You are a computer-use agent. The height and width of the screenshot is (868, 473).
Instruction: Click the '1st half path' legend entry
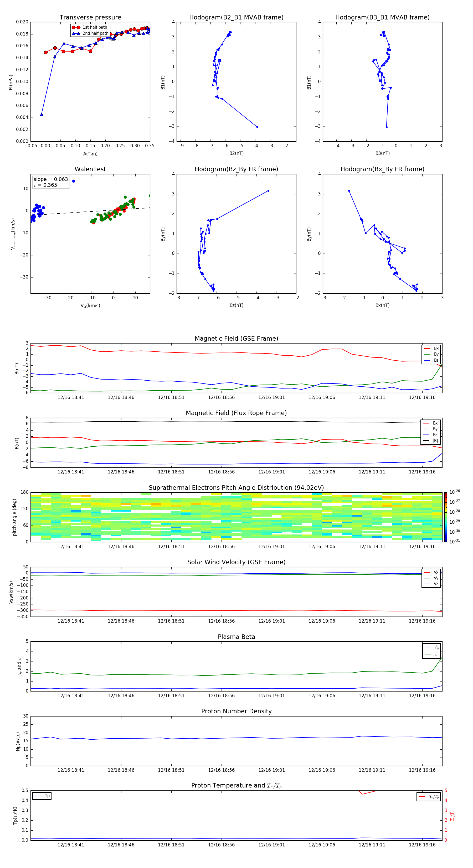(90, 27)
